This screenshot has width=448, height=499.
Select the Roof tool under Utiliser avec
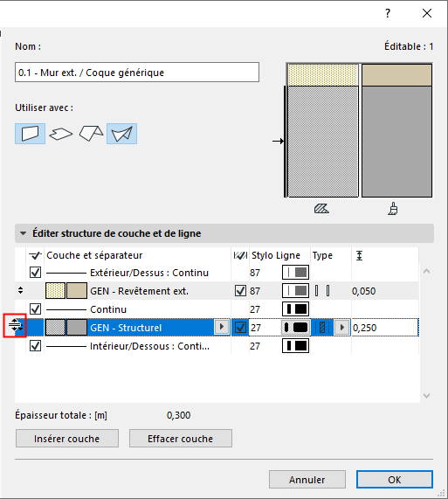91,134
